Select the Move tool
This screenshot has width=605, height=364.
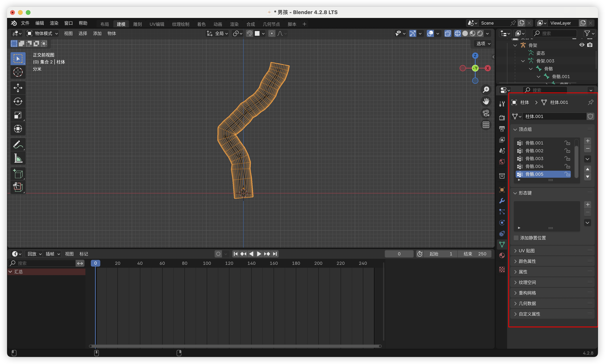18,88
